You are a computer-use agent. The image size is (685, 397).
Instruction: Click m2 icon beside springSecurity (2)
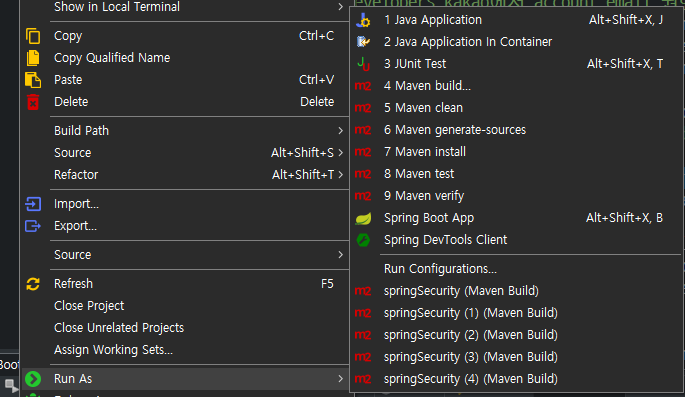coord(363,335)
